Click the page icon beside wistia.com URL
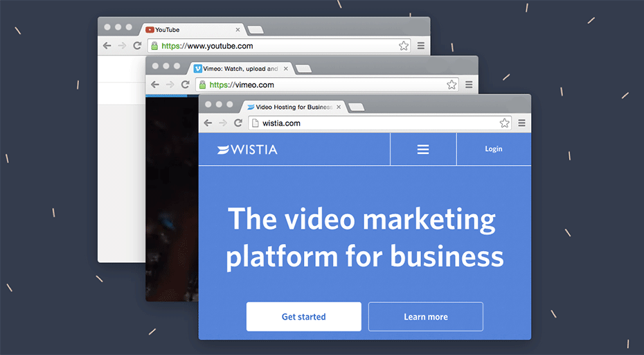The image size is (644, 355). (x=255, y=123)
